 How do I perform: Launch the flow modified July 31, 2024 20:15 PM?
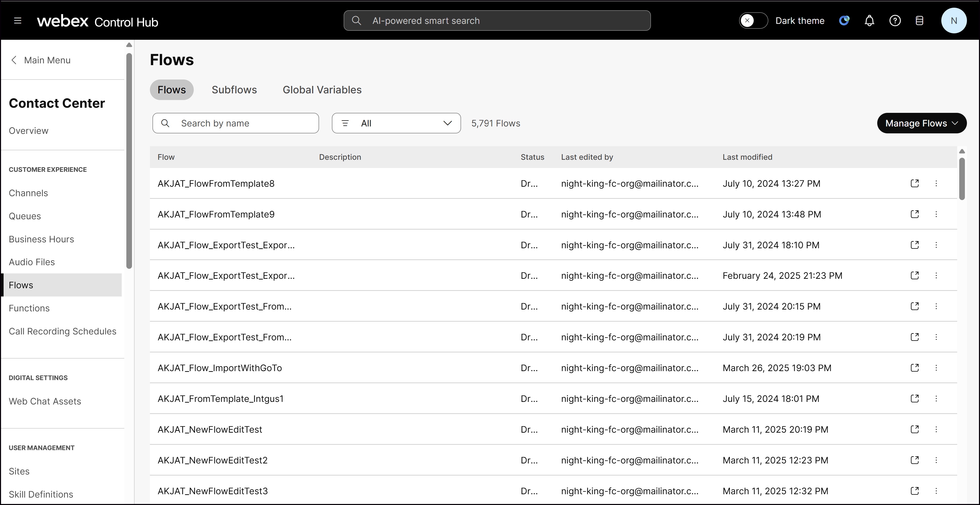(x=915, y=306)
